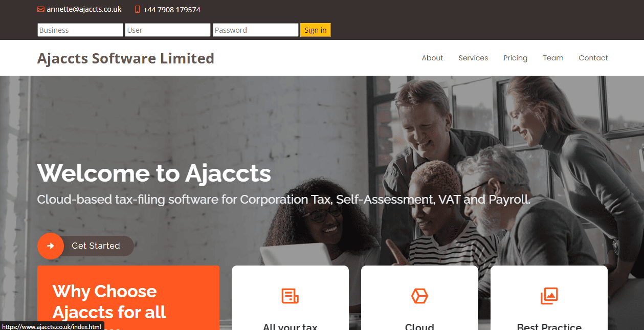Open the Pricing page link
The height and width of the screenshot is (330, 644).
[x=515, y=58]
